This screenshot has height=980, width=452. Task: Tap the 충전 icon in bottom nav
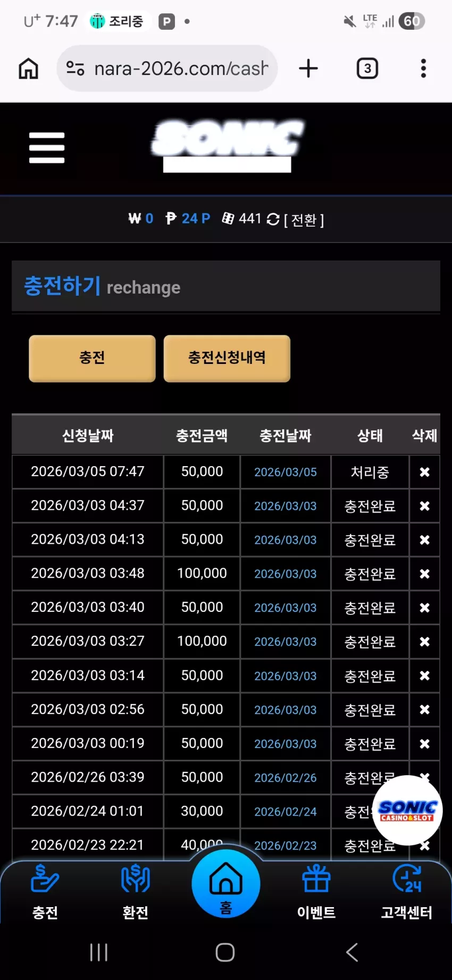click(45, 892)
